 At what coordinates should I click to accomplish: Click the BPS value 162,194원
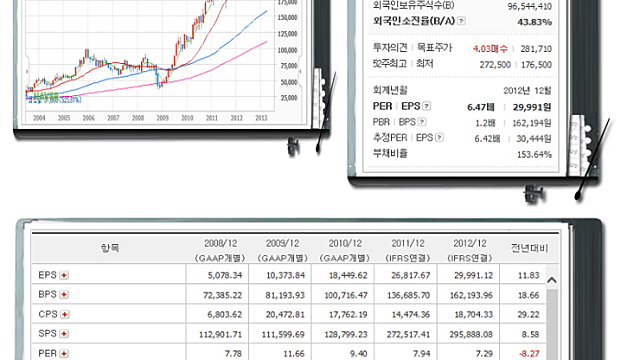coord(532,123)
